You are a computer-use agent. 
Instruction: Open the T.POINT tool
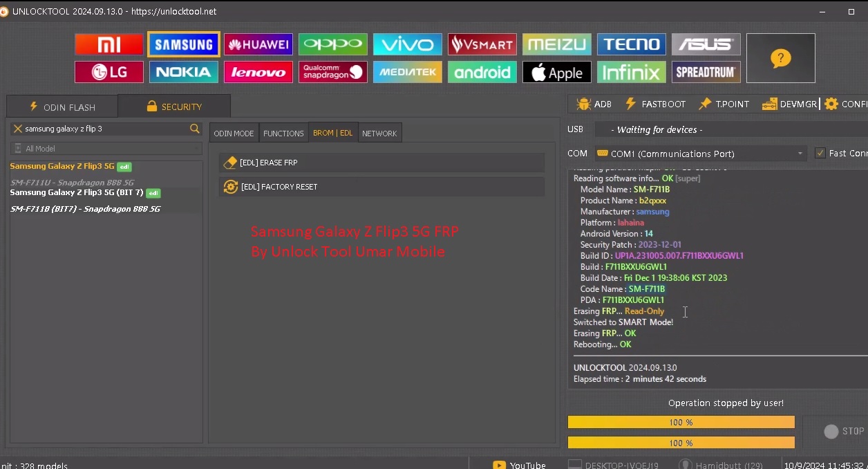(x=724, y=104)
